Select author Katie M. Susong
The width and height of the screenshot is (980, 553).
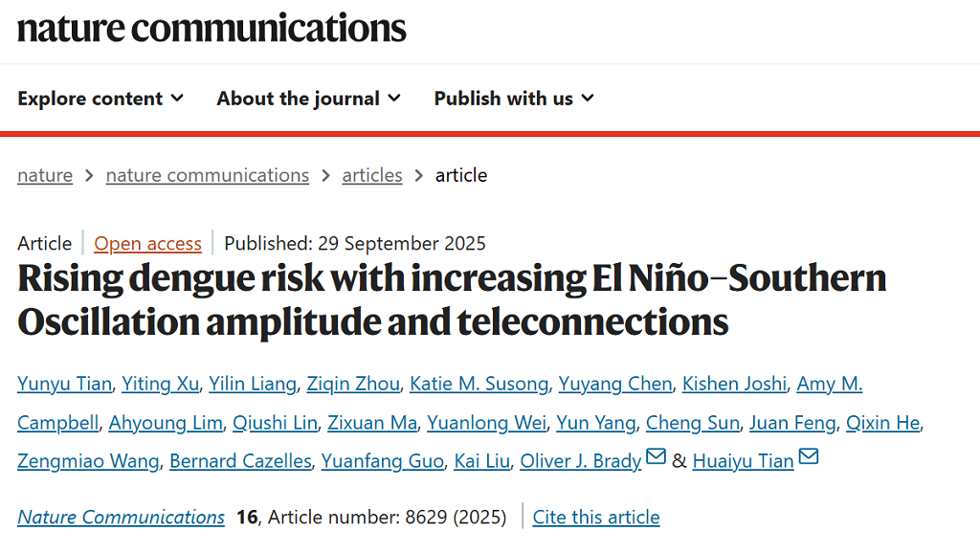tap(479, 384)
